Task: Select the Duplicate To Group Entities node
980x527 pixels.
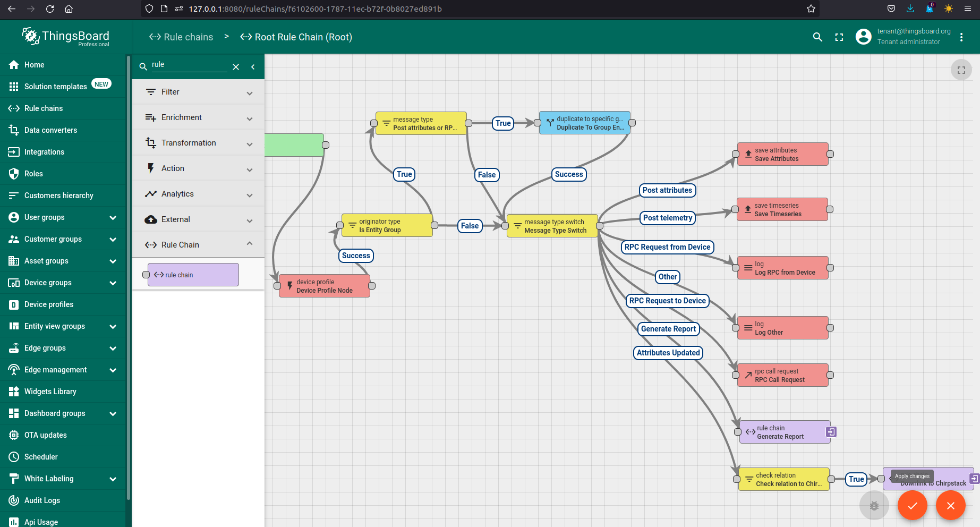Action: pyautogui.click(x=585, y=123)
